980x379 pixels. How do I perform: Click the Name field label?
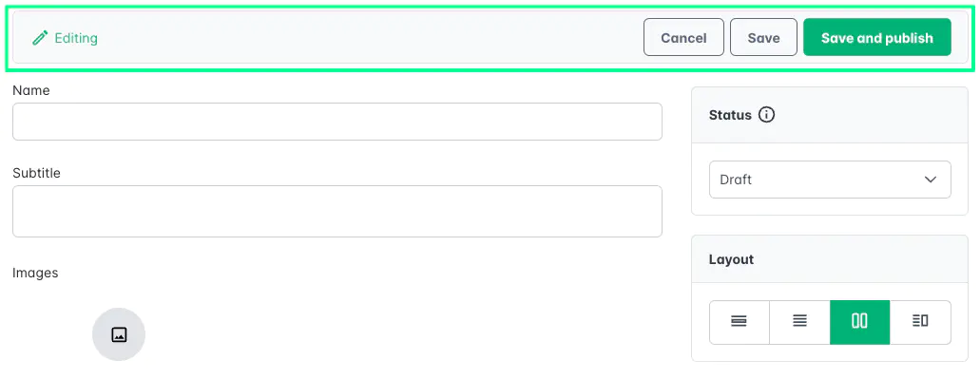[31, 90]
